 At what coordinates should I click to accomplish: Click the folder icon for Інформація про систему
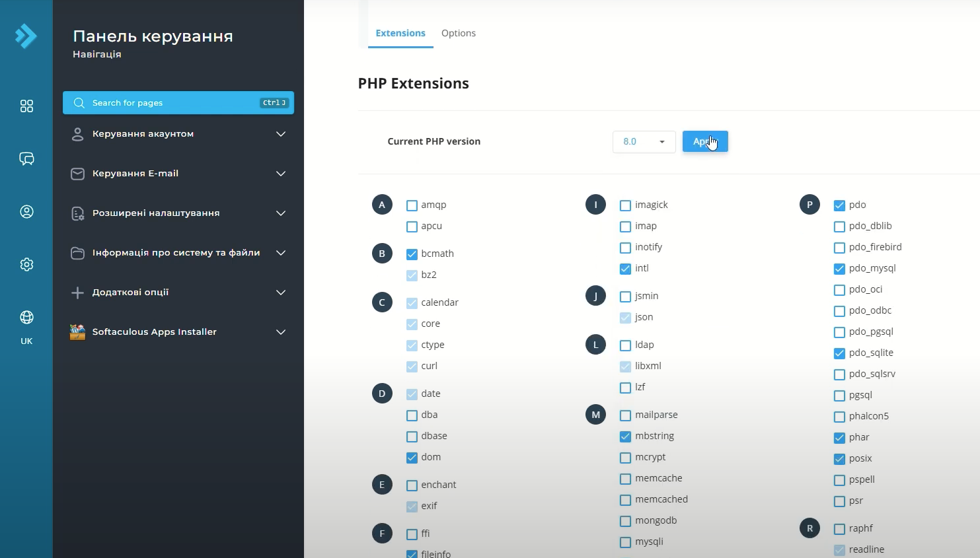pos(77,253)
